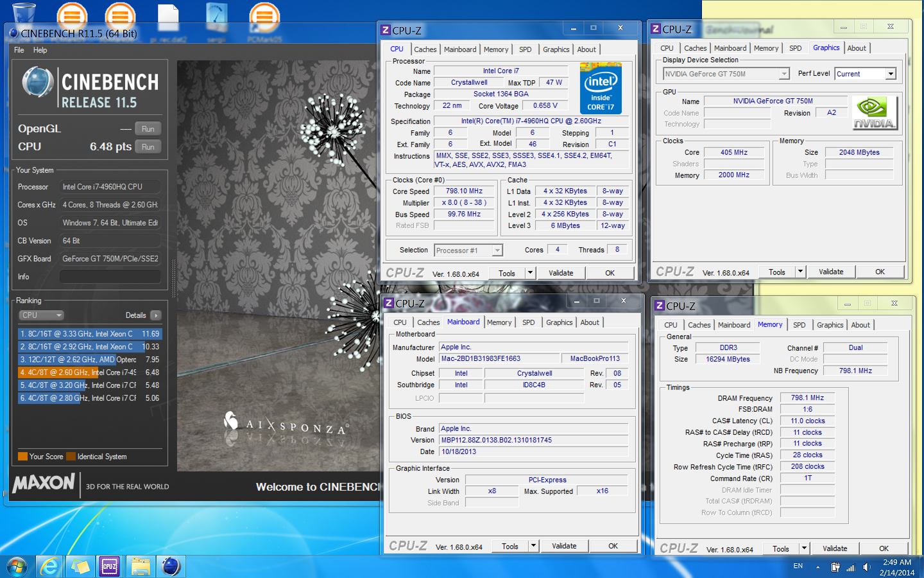The image size is (924, 578).
Task: Click the NVIDIA logo in Graphics window
Action: click(x=874, y=113)
